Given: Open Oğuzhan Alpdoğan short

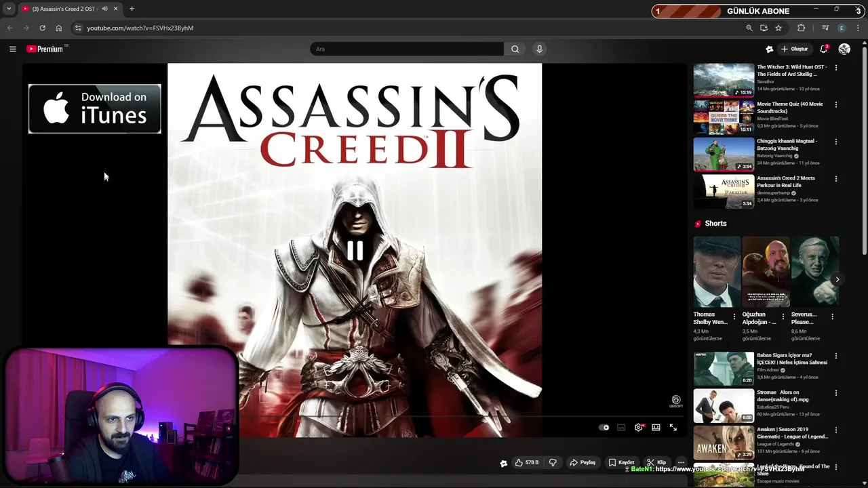Looking at the screenshot, I should pyautogui.click(x=766, y=272).
